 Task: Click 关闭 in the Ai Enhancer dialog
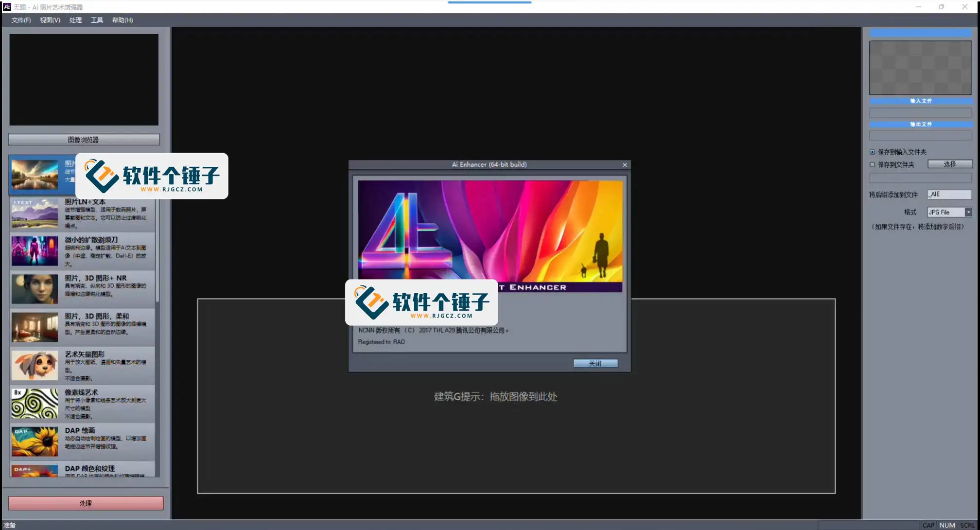click(x=595, y=363)
